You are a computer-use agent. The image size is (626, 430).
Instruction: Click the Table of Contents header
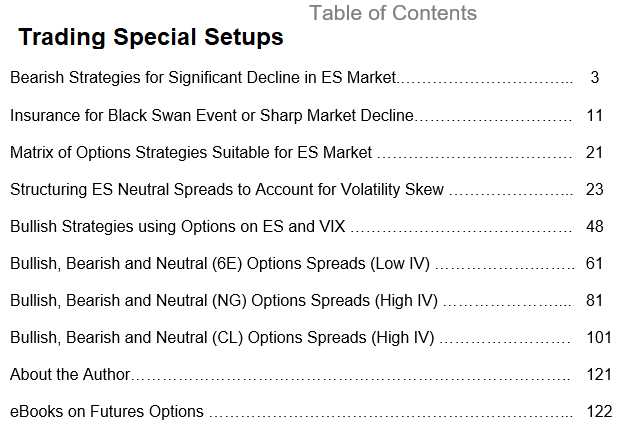pyautogui.click(x=393, y=13)
